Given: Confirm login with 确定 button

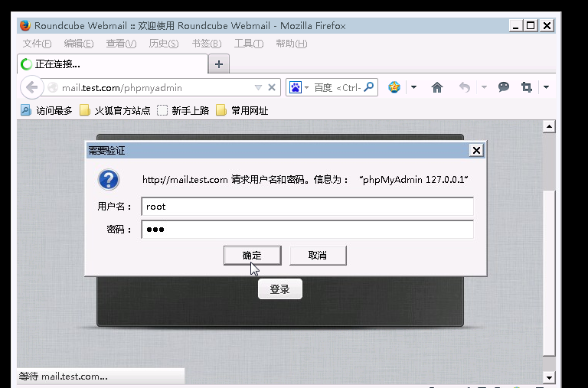Looking at the screenshot, I should coord(252,256).
